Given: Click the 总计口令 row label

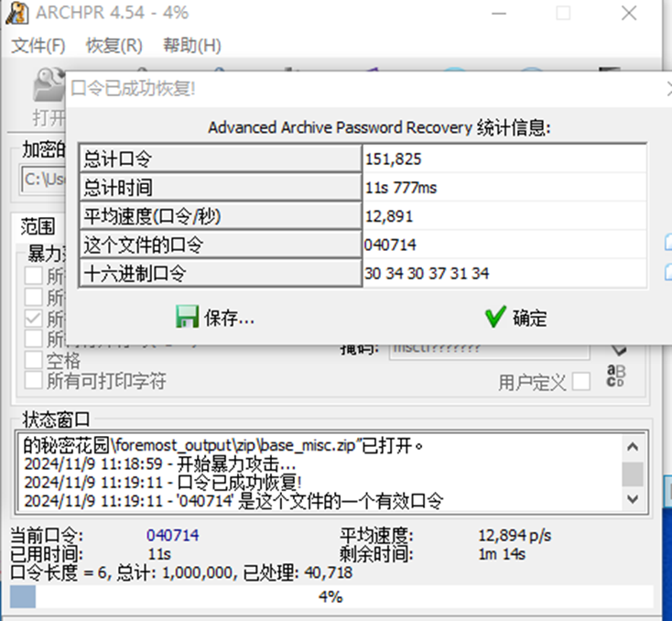Looking at the screenshot, I should click(221, 159).
